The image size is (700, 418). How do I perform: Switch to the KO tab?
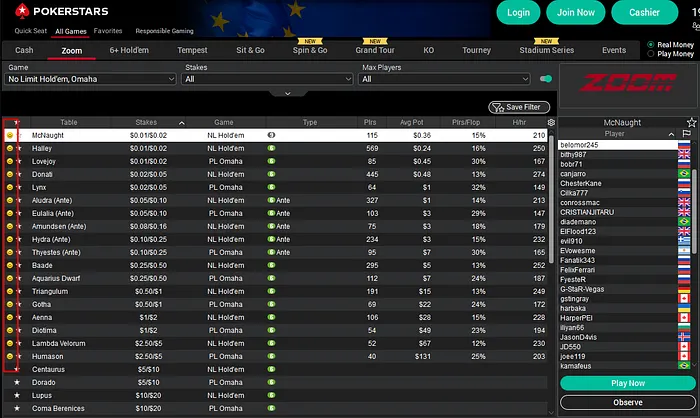click(x=429, y=50)
